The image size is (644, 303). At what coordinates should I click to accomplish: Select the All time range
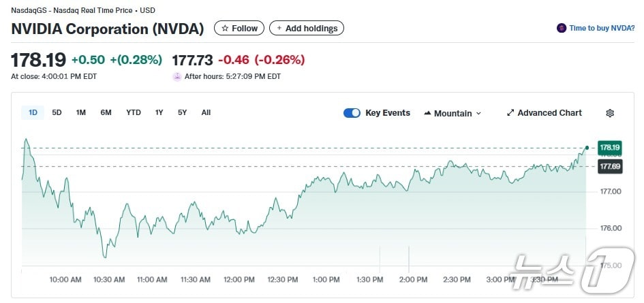point(206,113)
